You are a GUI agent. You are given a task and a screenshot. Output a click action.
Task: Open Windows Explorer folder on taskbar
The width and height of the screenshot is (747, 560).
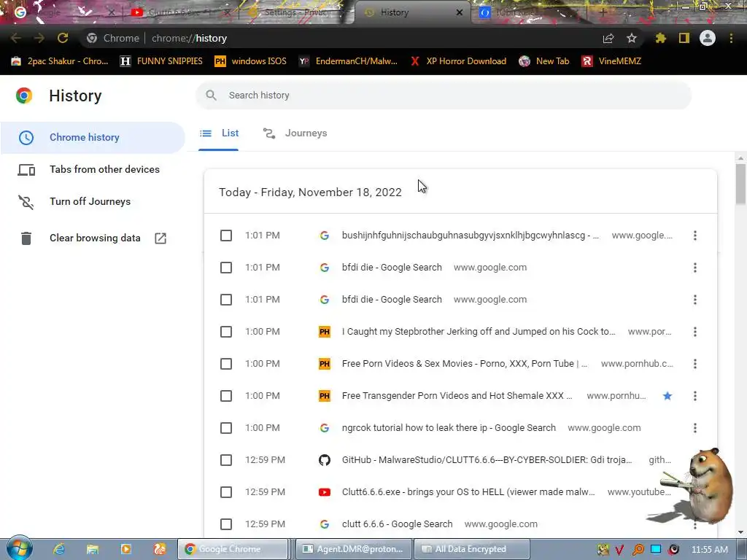click(x=93, y=549)
